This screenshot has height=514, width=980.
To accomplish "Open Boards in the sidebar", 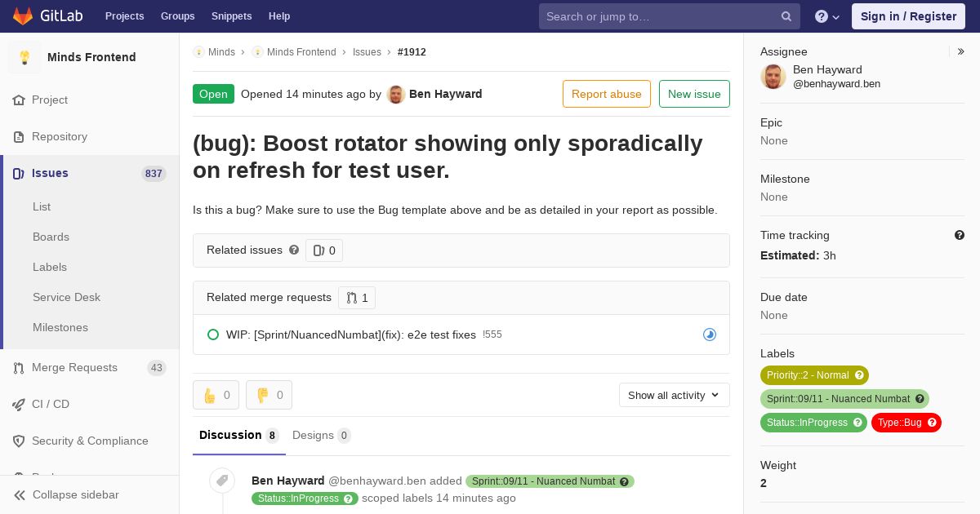I will tap(51, 237).
